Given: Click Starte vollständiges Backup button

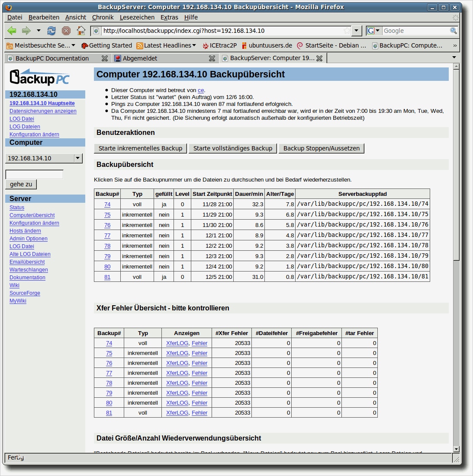Looking at the screenshot, I should (x=233, y=148).
